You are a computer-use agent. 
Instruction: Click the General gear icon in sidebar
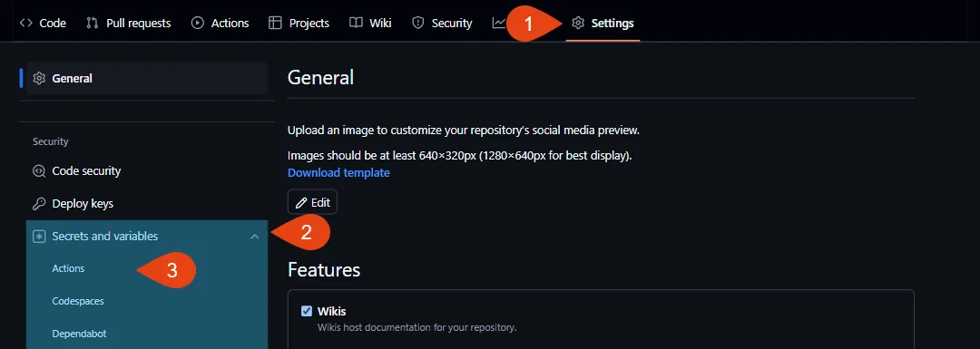pyautogui.click(x=39, y=78)
